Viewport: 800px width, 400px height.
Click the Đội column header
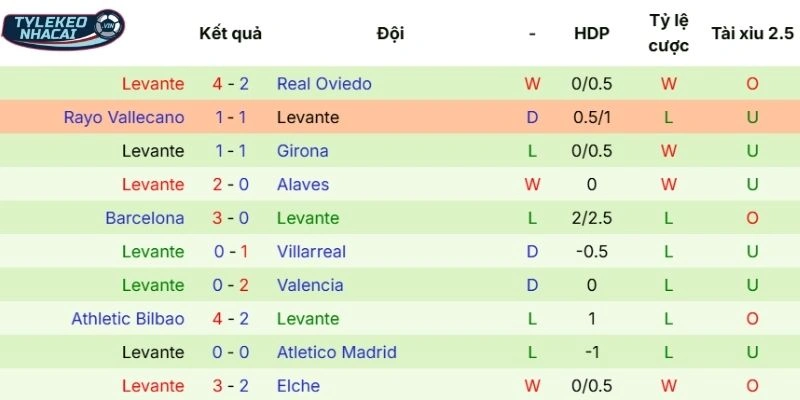[391, 33]
